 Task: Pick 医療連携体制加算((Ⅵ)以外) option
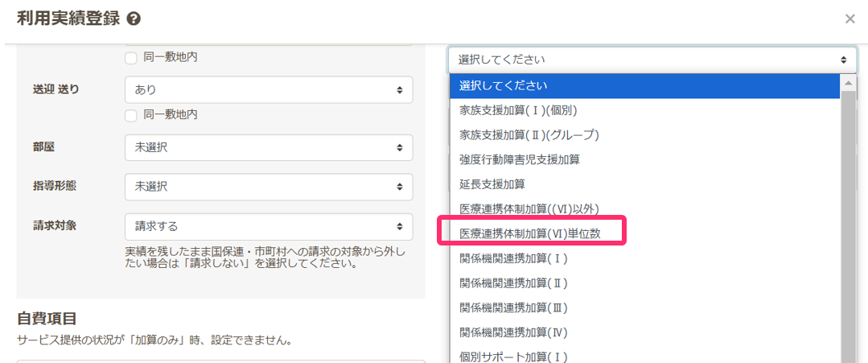click(x=529, y=208)
